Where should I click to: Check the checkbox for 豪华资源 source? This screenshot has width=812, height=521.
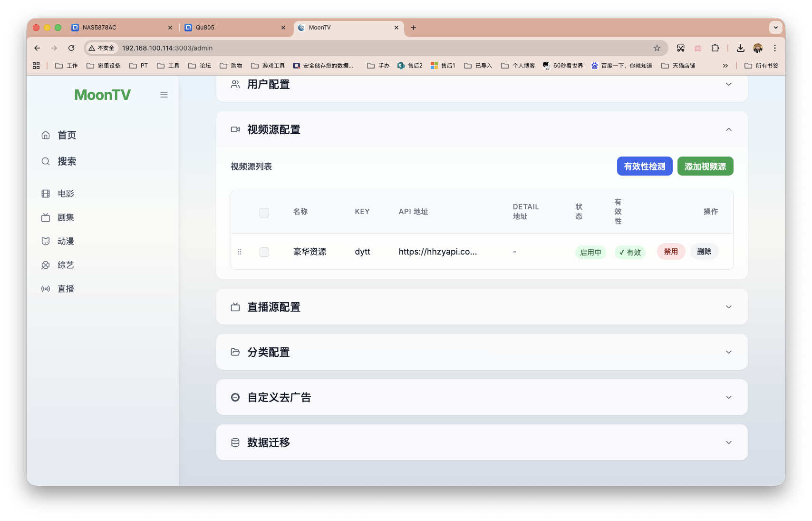click(x=264, y=252)
